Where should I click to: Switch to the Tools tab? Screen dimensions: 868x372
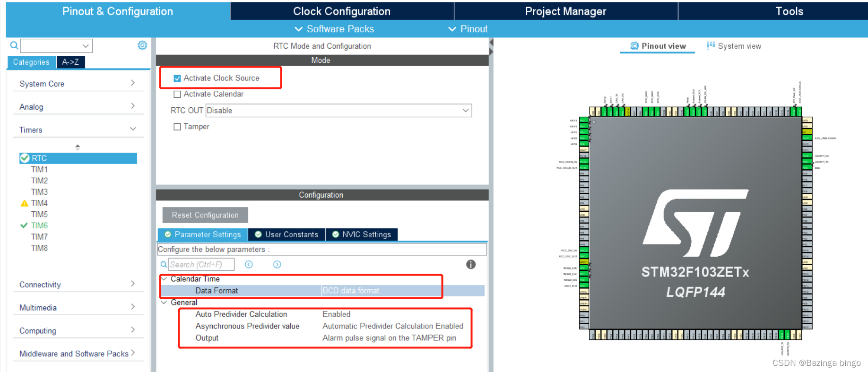click(789, 11)
